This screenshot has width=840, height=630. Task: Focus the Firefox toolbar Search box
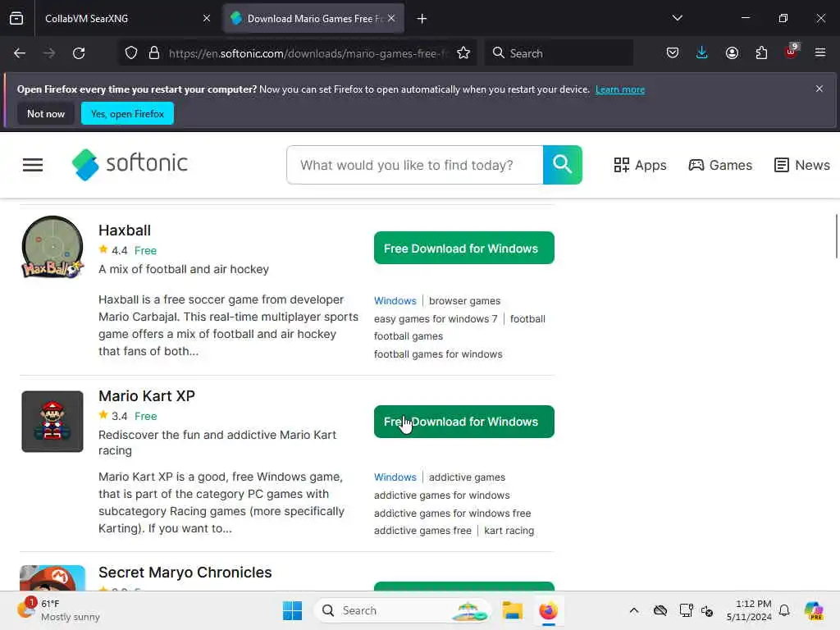pos(559,53)
